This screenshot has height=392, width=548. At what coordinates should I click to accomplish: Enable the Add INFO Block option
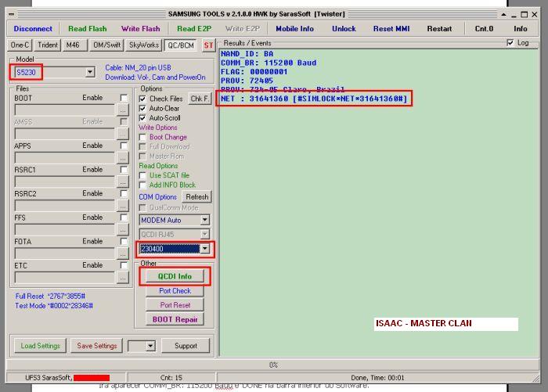click(x=142, y=185)
